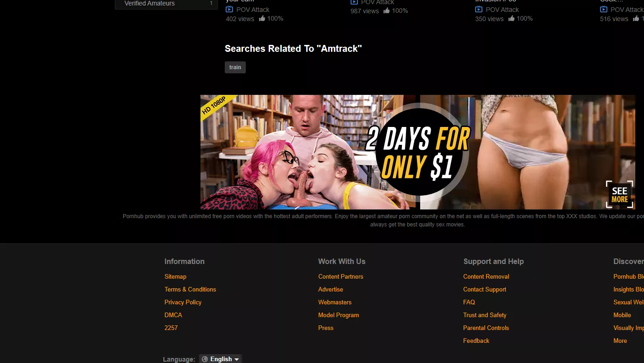Click the globe icon in the Language selector
The height and width of the screenshot is (363, 644).
(x=205, y=359)
